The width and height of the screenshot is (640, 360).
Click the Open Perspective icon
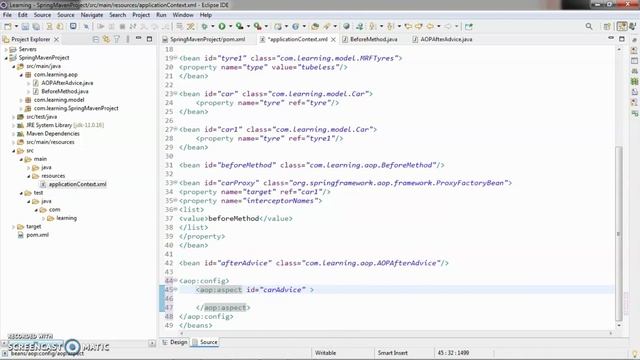(607, 27)
